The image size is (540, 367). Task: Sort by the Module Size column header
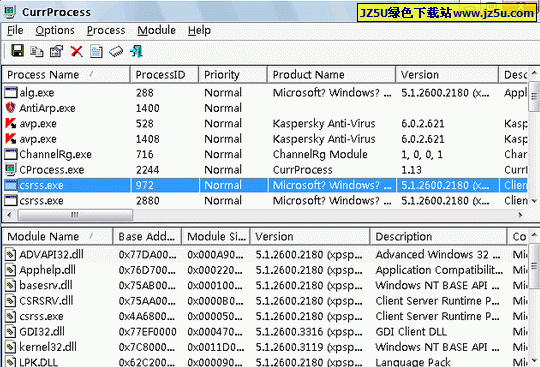[216, 237]
